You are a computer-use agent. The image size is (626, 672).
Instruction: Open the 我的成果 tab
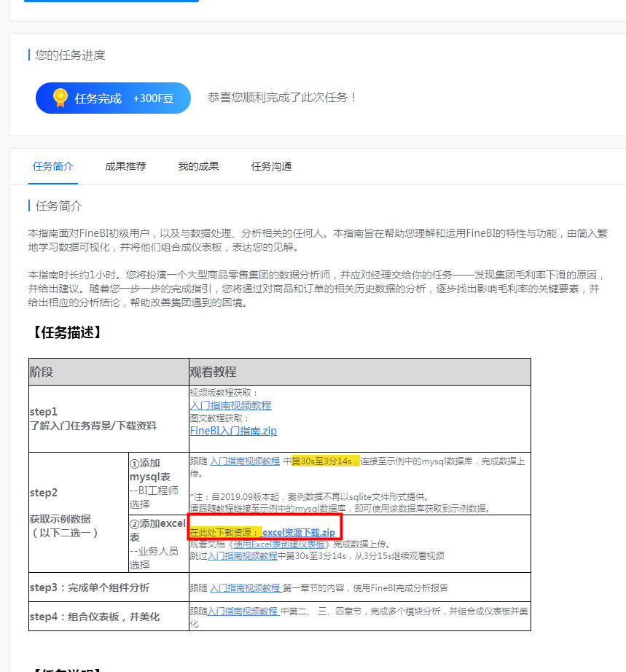tap(198, 166)
